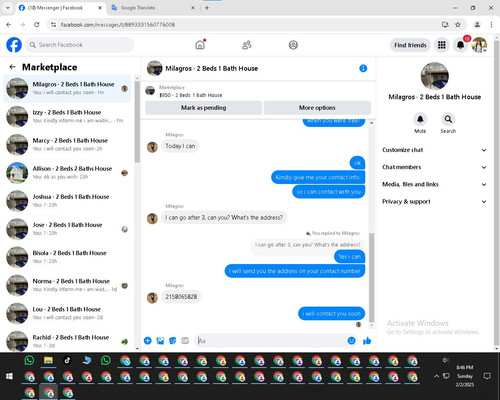This screenshot has height=400, width=500.
Task: Open the notifications bell icon
Action: point(460,45)
